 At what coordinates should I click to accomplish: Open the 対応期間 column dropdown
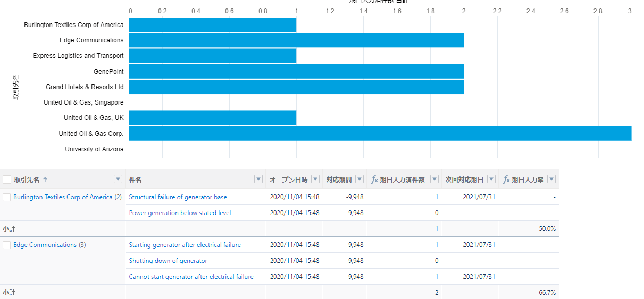tap(359, 179)
